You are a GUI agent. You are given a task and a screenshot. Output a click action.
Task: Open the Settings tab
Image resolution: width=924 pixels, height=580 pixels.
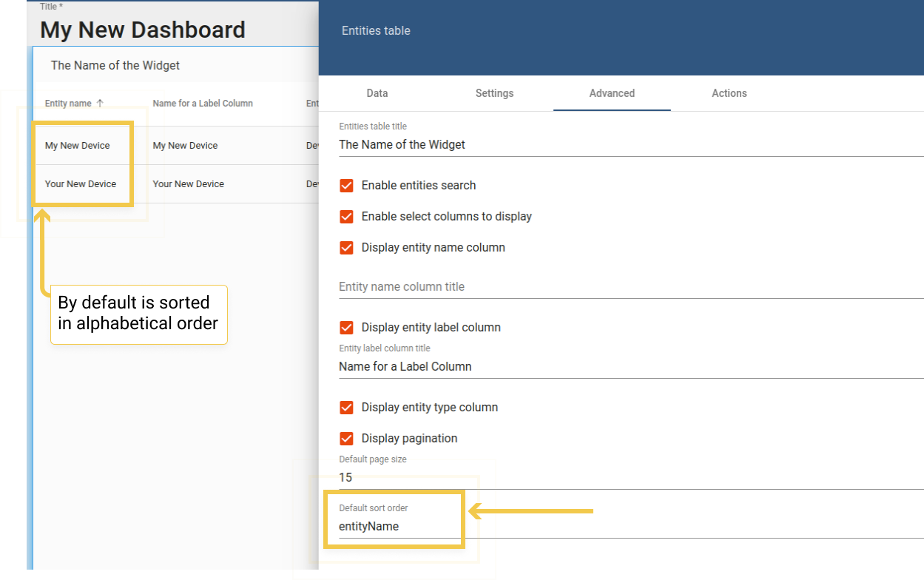pyautogui.click(x=494, y=93)
